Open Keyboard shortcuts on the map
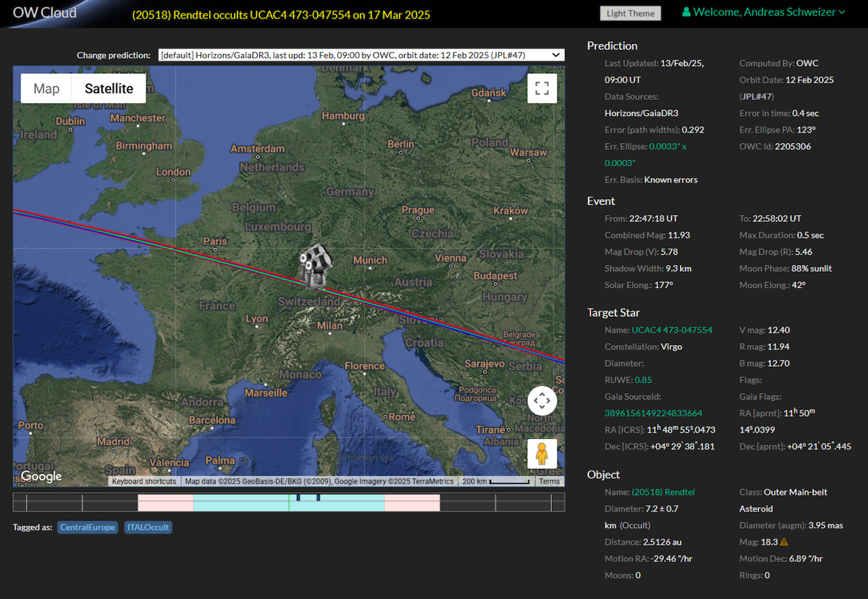 144,481
